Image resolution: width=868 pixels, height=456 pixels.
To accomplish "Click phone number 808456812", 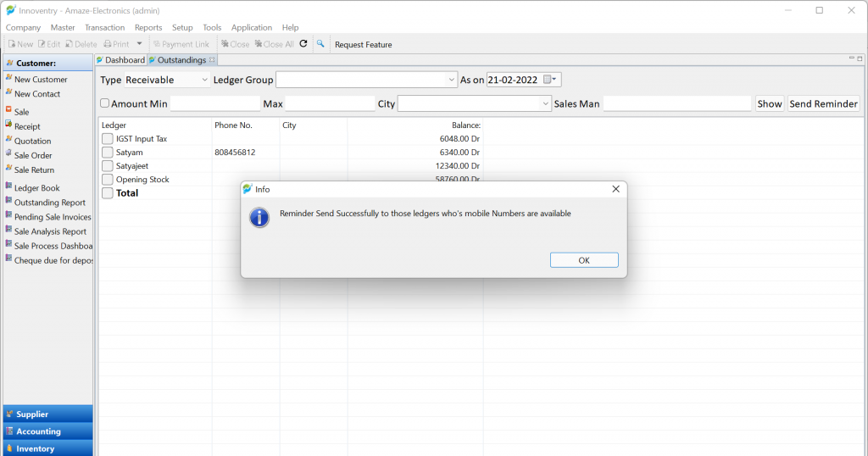I will [x=235, y=153].
